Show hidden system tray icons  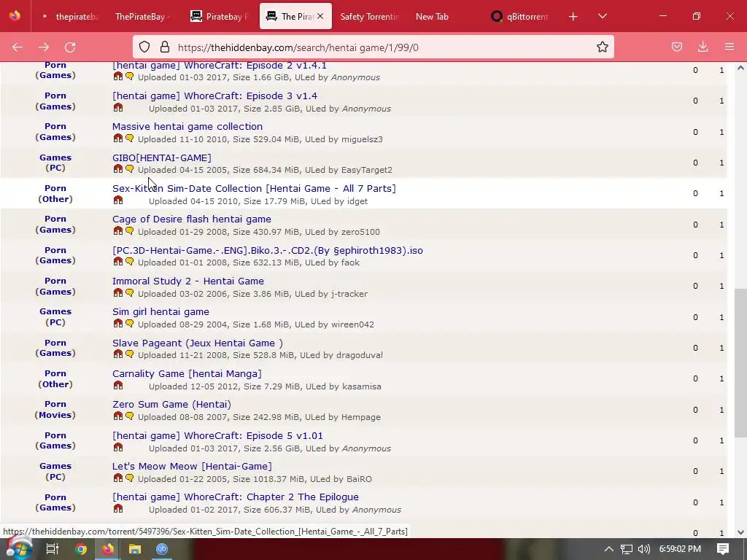point(609,549)
